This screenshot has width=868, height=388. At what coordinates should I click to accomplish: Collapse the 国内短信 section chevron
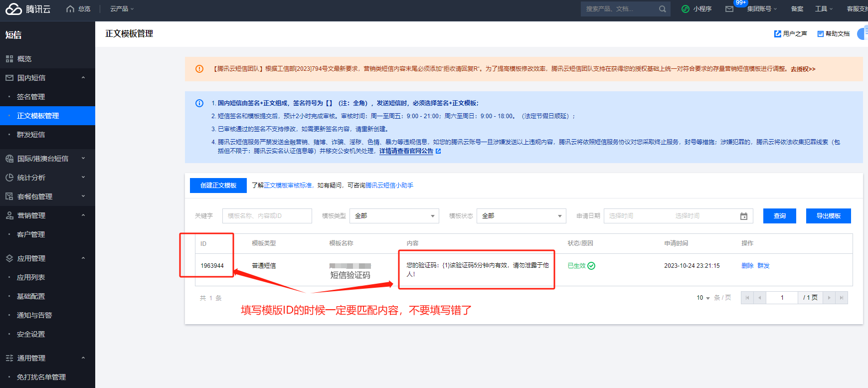point(83,78)
